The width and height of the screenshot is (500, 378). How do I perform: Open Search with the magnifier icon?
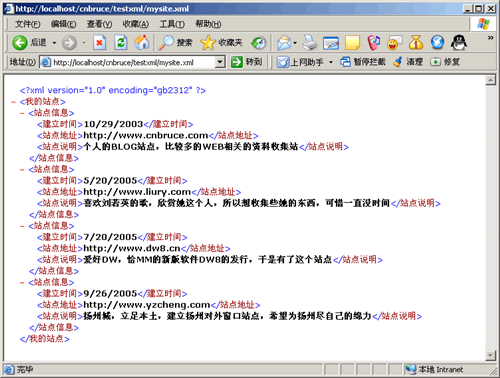click(175, 43)
